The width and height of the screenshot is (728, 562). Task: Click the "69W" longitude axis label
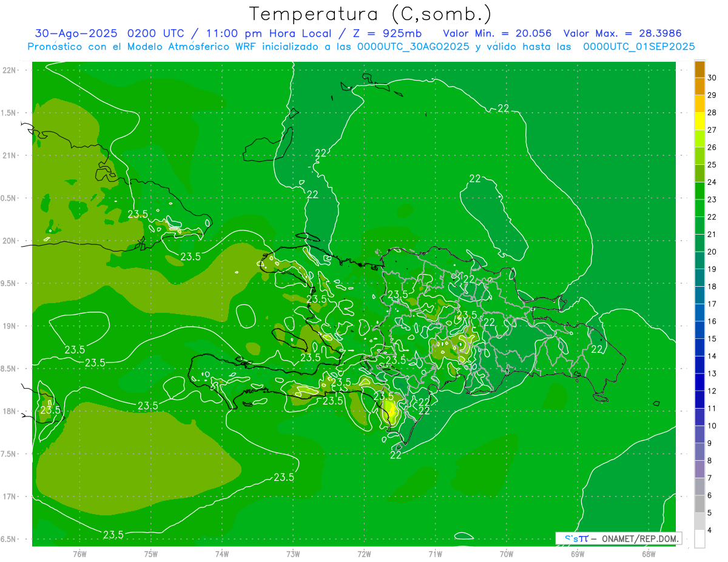pos(578,554)
